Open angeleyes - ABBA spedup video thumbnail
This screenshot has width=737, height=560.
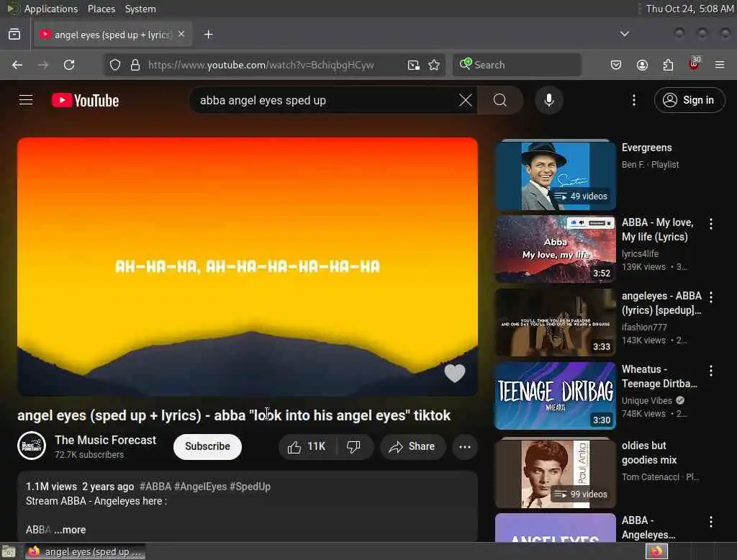[555, 322]
